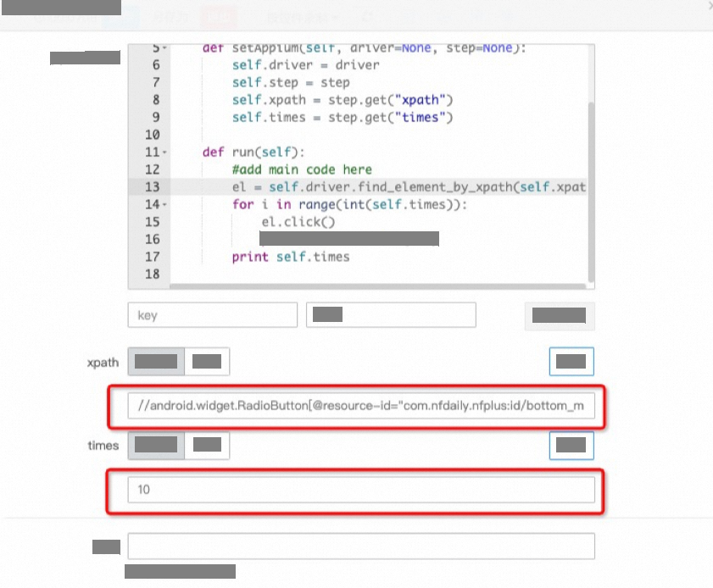The width and height of the screenshot is (713, 588).
Task: Click the blue outlined button in times row
Action: pos(571,446)
